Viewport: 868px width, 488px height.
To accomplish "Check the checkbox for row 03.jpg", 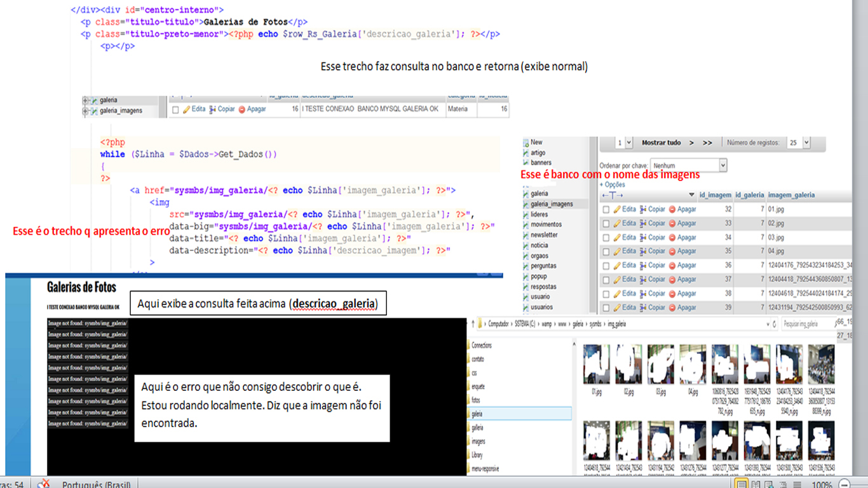I will [606, 238].
